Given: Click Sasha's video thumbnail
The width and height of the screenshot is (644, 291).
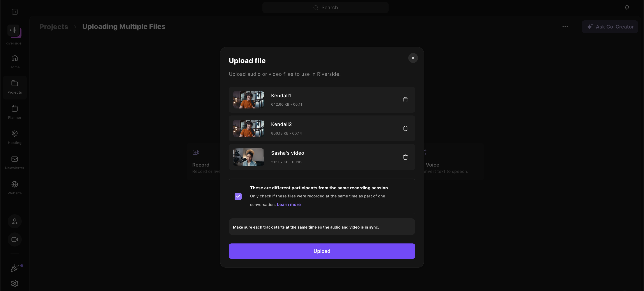Looking at the screenshot, I should point(248,157).
